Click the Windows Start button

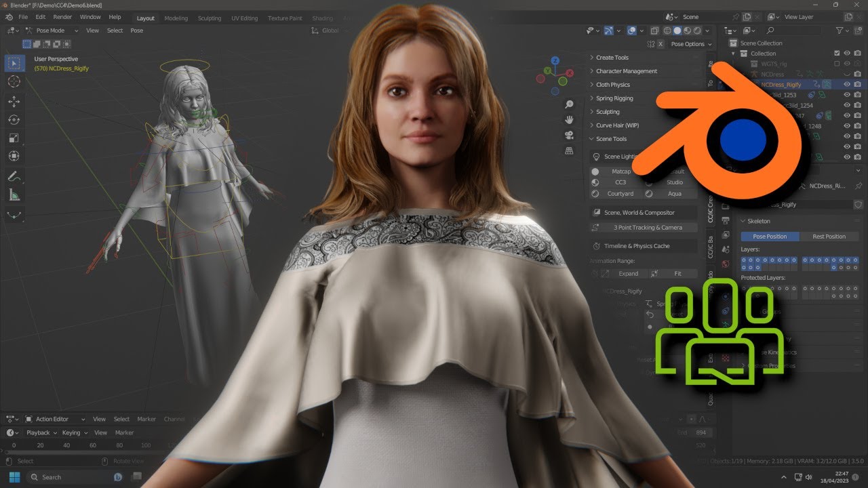14,476
